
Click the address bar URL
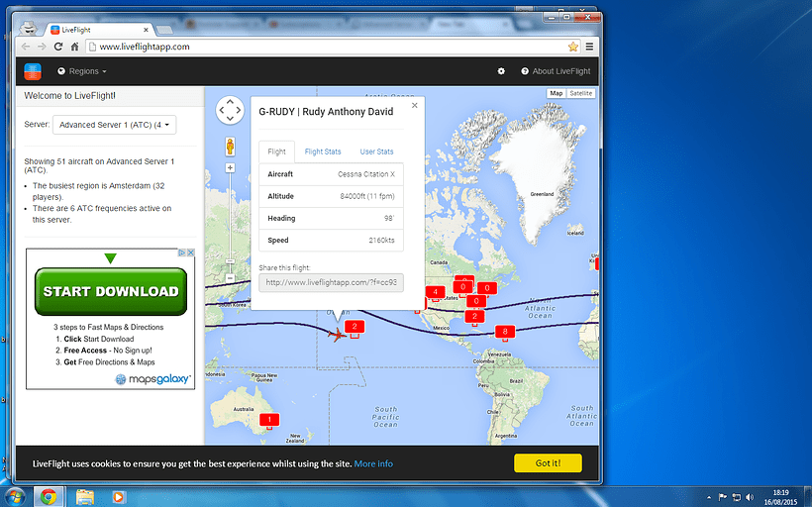pos(145,47)
